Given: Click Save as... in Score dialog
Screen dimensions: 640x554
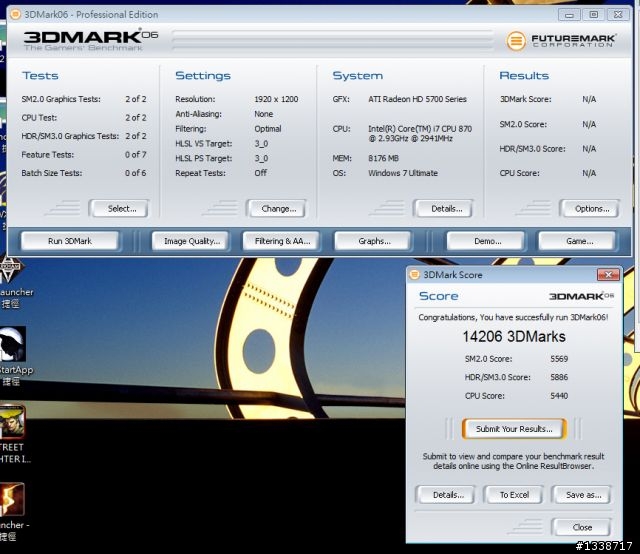Looking at the screenshot, I should pos(582,495).
